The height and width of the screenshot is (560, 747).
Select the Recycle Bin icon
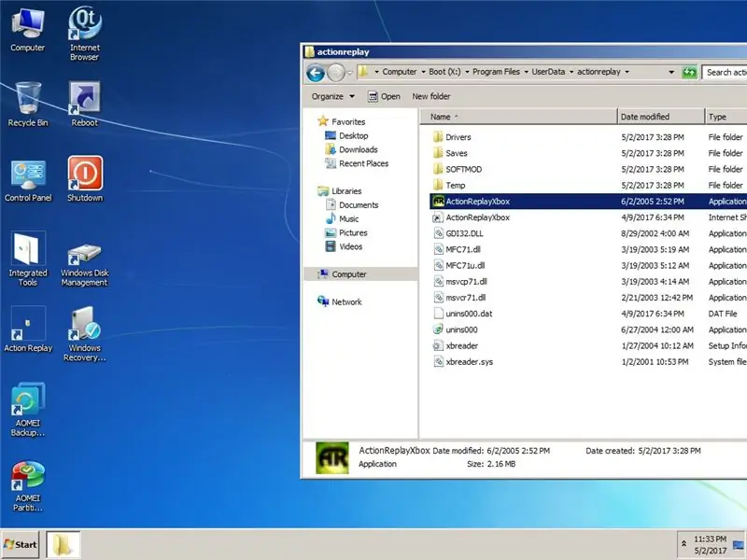point(28,105)
